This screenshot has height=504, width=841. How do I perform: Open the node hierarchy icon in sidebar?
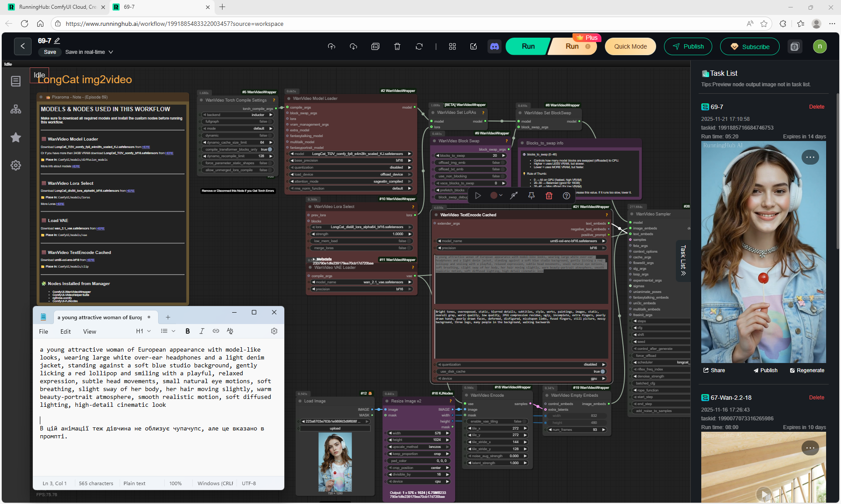click(16, 109)
